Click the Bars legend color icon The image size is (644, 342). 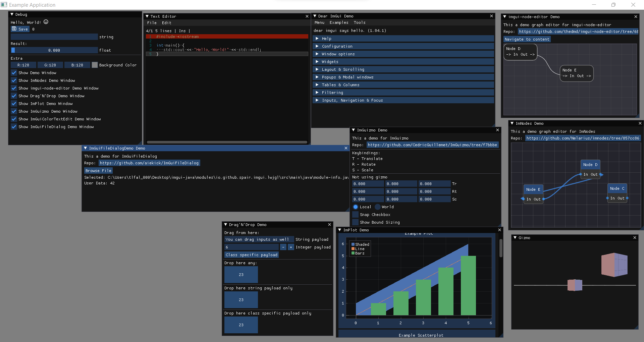click(x=353, y=253)
